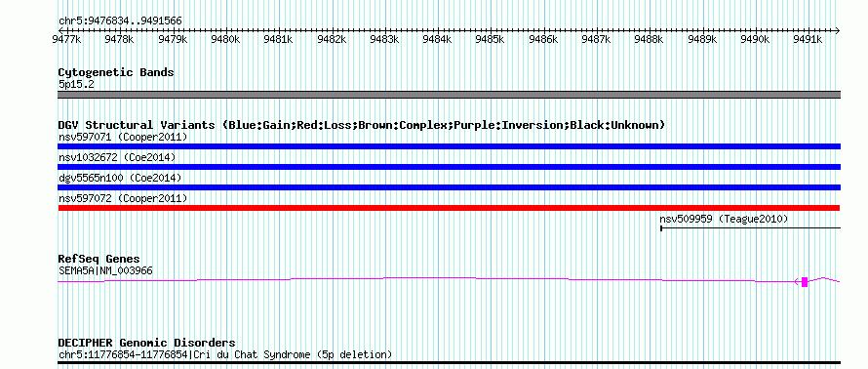The width and height of the screenshot is (868, 369).
Task: Select the nsv597071 (Cooper2011) label
Action: (123, 137)
